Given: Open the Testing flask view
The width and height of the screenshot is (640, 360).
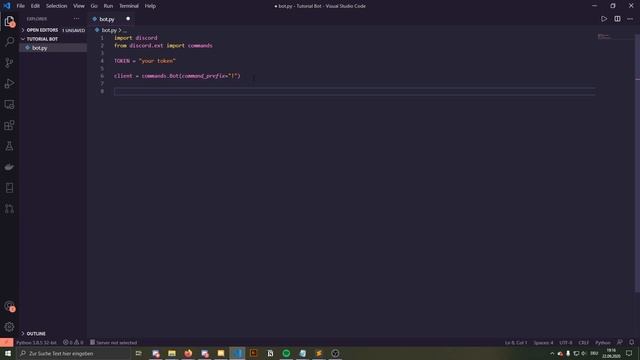Looking at the screenshot, I should click(x=9, y=146).
